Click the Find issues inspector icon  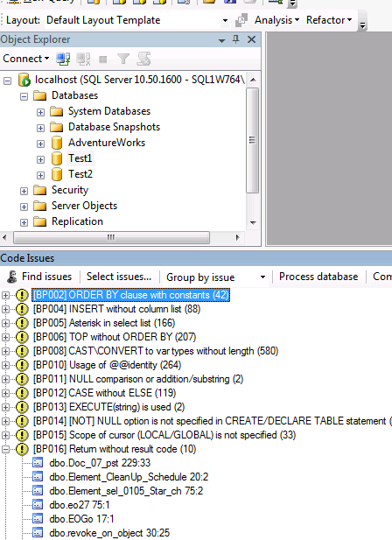click(x=12, y=277)
